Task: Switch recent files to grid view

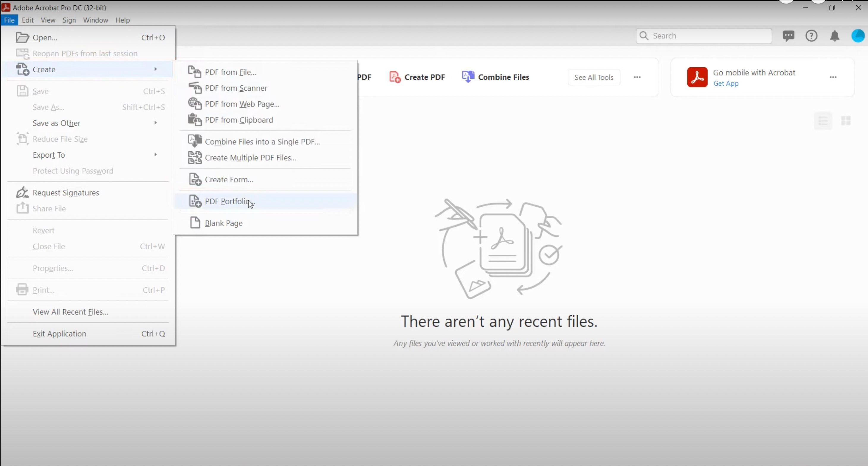Action: pos(846,121)
